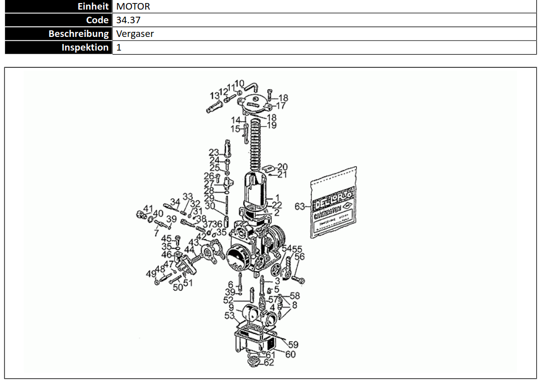This screenshot has height=392, width=553.
Task: Select part number 52
Action: click(x=228, y=300)
